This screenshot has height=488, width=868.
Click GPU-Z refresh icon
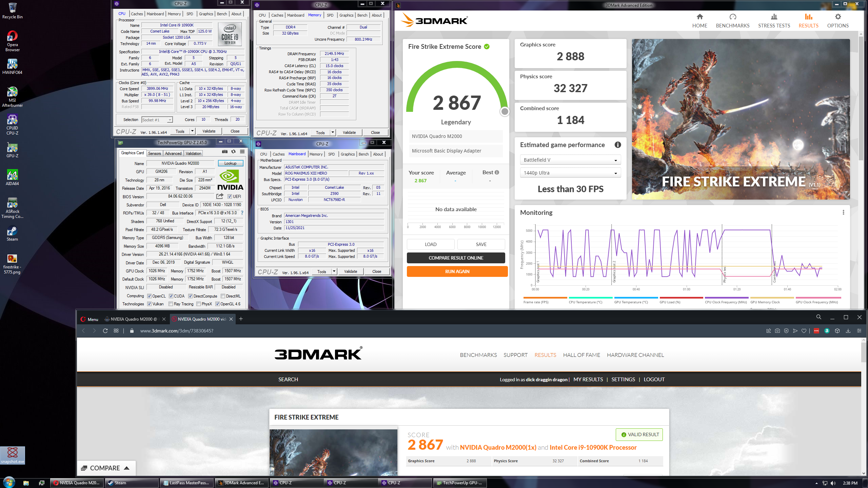233,151
